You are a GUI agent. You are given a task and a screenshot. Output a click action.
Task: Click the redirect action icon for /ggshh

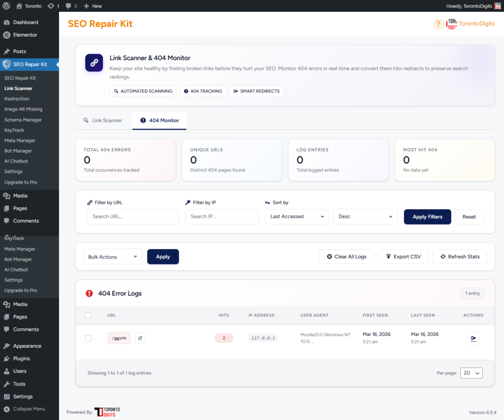pos(473,338)
